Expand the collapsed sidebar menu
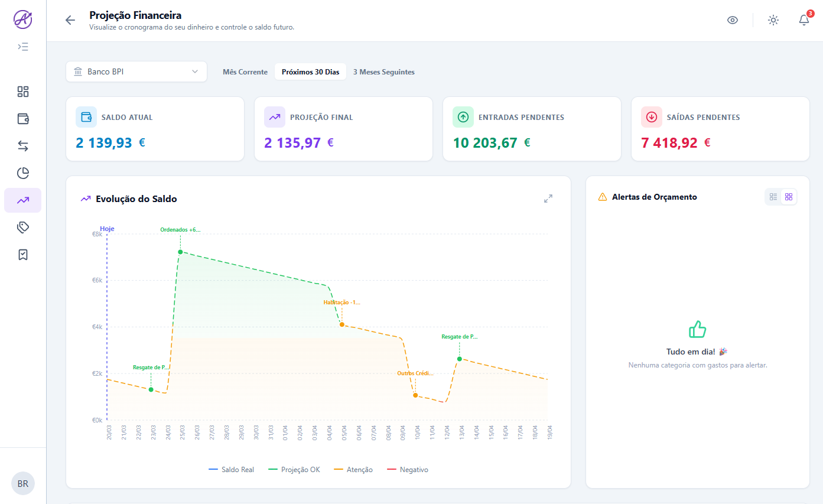The image size is (823, 504). [23, 47]
